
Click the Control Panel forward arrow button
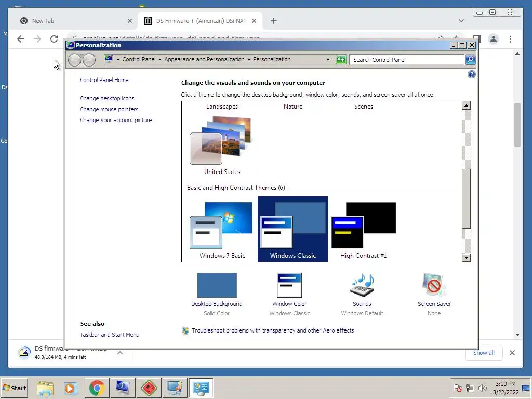[89, 60]
